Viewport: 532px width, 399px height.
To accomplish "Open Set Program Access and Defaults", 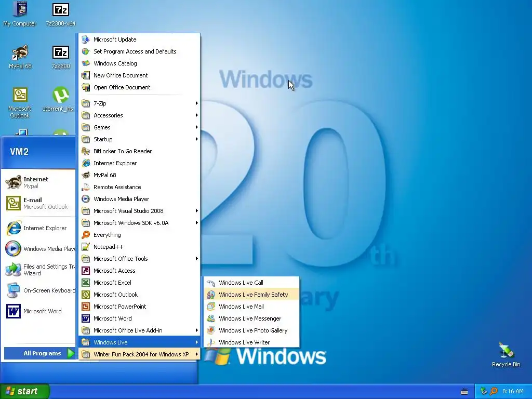I will (x=139, y=51).
